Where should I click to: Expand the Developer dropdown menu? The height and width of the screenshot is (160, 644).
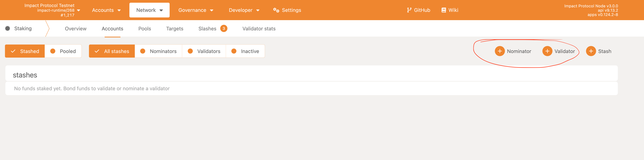(244, 10)
